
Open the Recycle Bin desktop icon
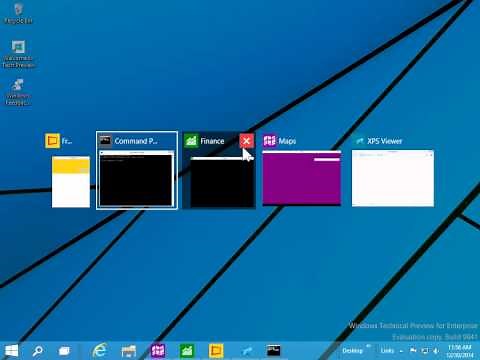coord(18,14)
